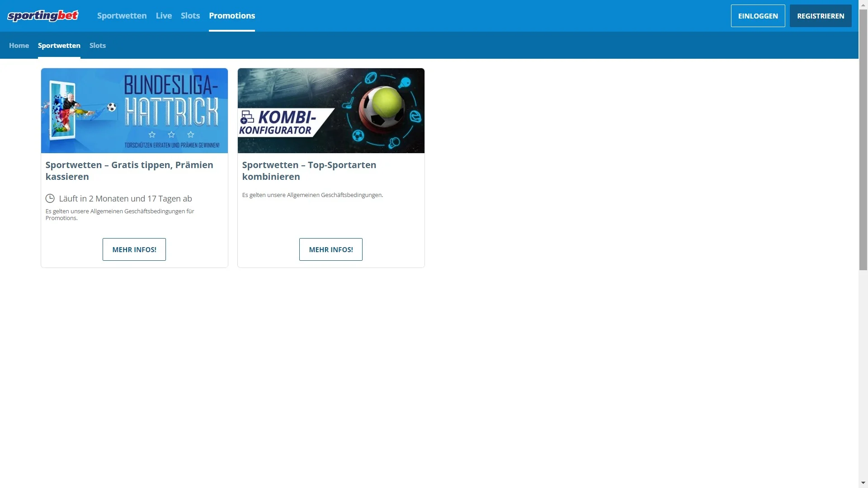This screenshot has height=488, width=868.
Task: Click the sportingbet logo
Action: [43, 16]
